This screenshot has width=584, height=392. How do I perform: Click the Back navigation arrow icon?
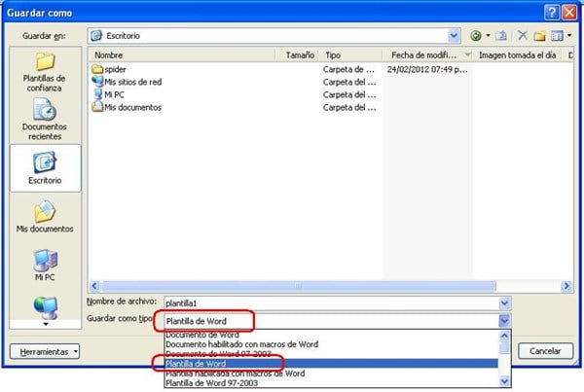[476, 36]
